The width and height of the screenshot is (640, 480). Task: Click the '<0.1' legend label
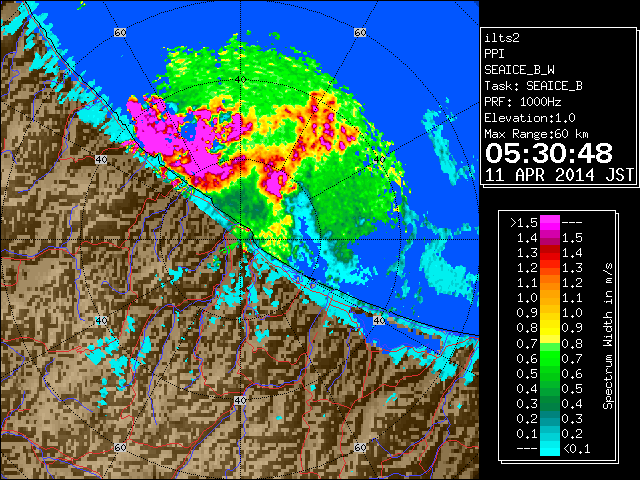coord(576,449)
